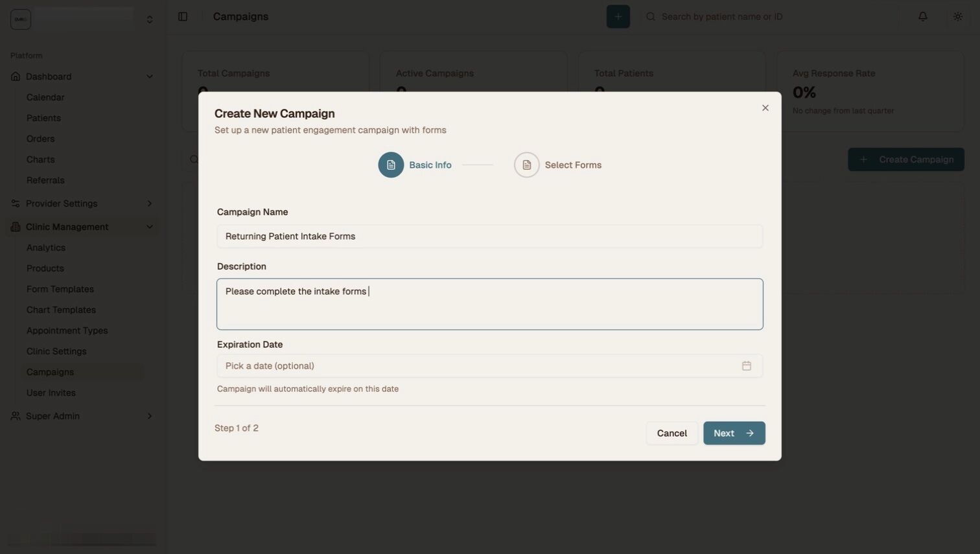Open the notifications bell

pos(923,17)
